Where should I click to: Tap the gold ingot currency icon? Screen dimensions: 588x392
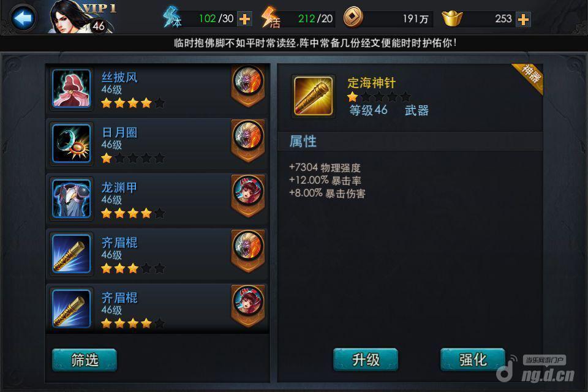452,18
